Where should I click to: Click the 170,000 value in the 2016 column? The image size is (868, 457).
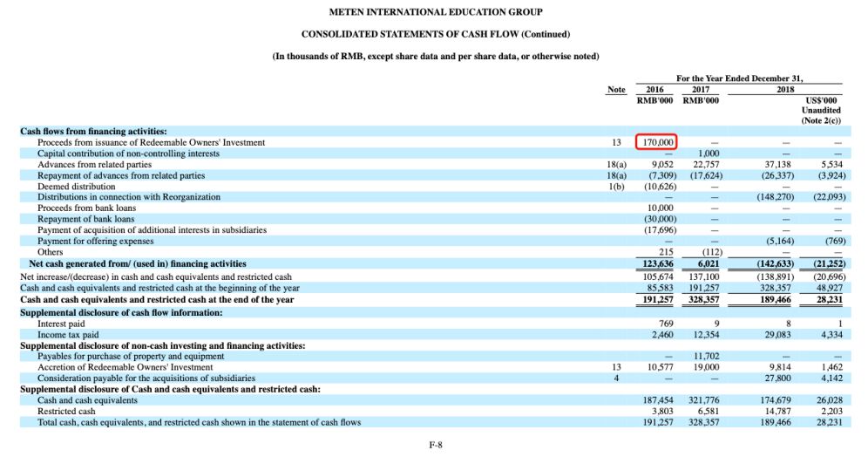pos(656,142)
